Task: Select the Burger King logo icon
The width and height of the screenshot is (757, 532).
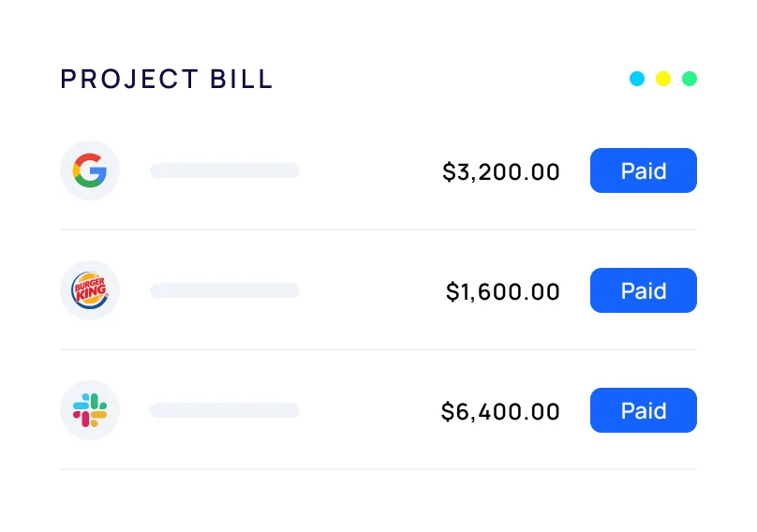Action: pyautogui.click(x=90, y=290)
